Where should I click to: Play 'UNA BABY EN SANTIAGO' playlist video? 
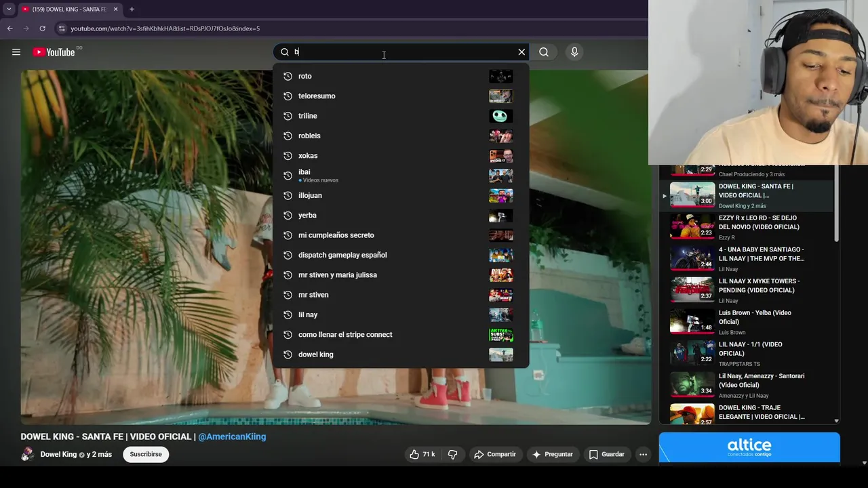pyautogui.click(x=751, y=259)
